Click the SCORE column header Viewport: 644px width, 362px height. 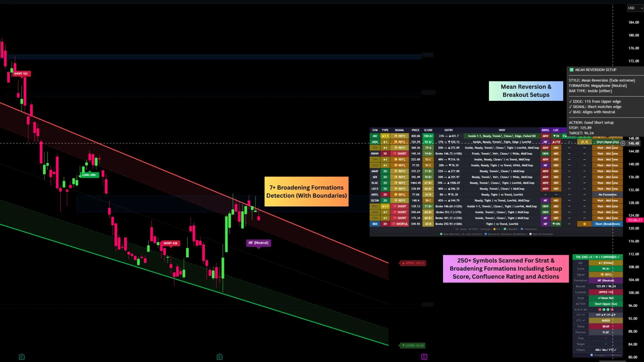[428, 130]
